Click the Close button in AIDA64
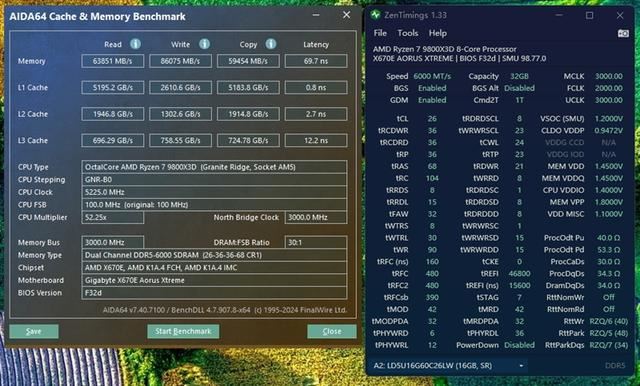The height and width of the screenshot is (386, 640). (x=332, y=331)
